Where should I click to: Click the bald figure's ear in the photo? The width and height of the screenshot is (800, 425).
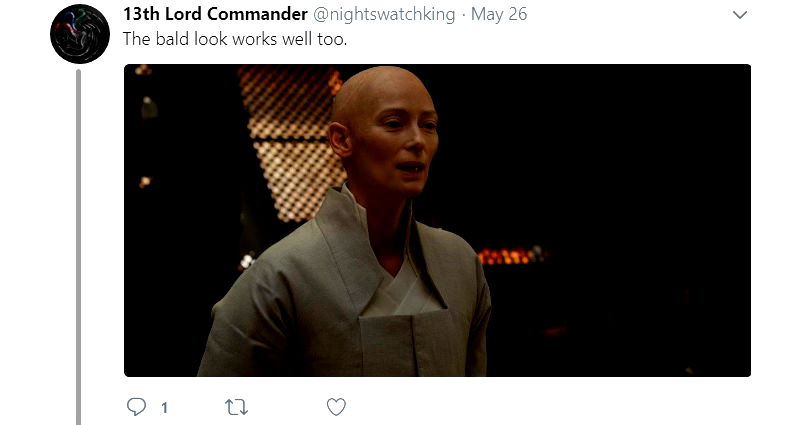tap(340, 139)
